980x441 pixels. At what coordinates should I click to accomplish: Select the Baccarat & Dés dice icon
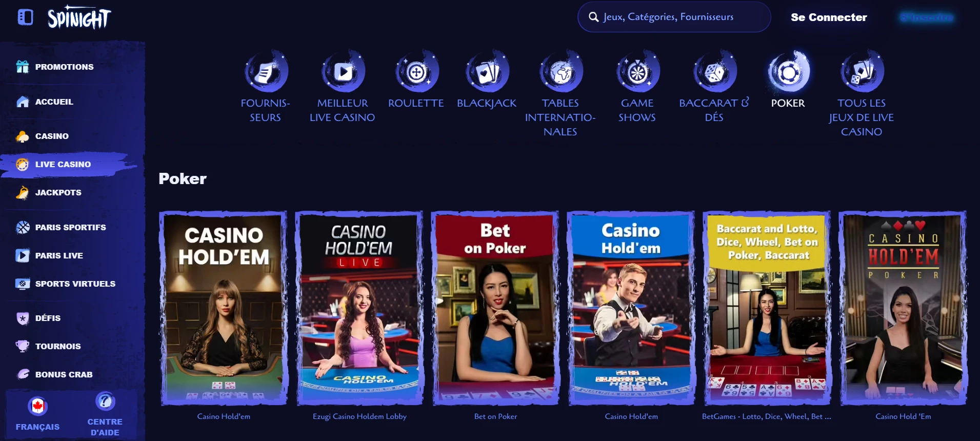tap(714, 71)
